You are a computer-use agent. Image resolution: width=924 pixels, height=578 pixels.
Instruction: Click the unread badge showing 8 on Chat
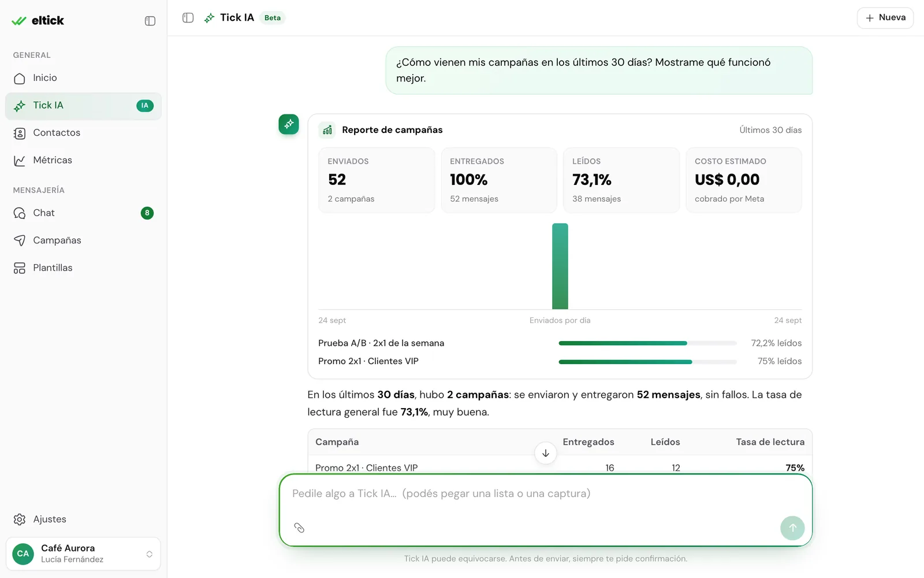[147, 213]
